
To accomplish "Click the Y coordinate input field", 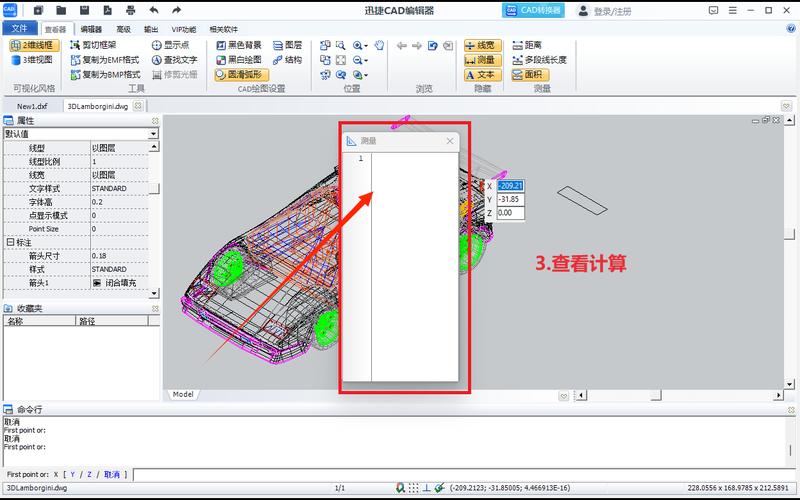I will coord(510,199).
